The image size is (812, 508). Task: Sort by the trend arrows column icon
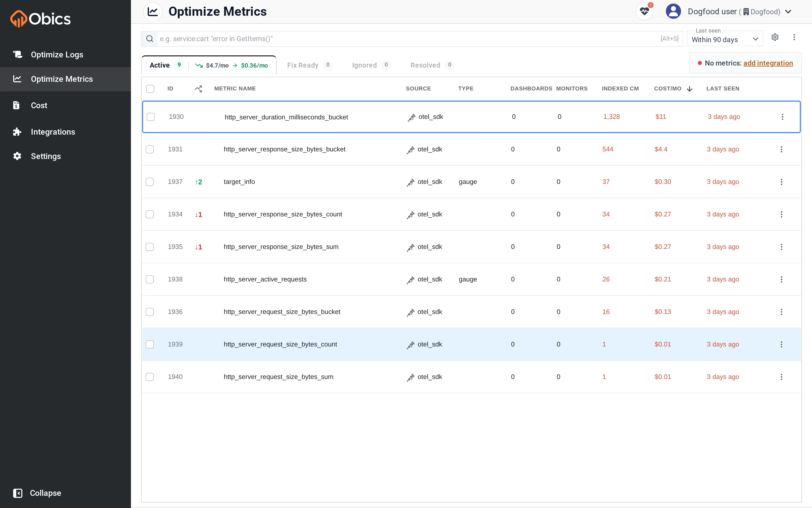pos(198,89)
